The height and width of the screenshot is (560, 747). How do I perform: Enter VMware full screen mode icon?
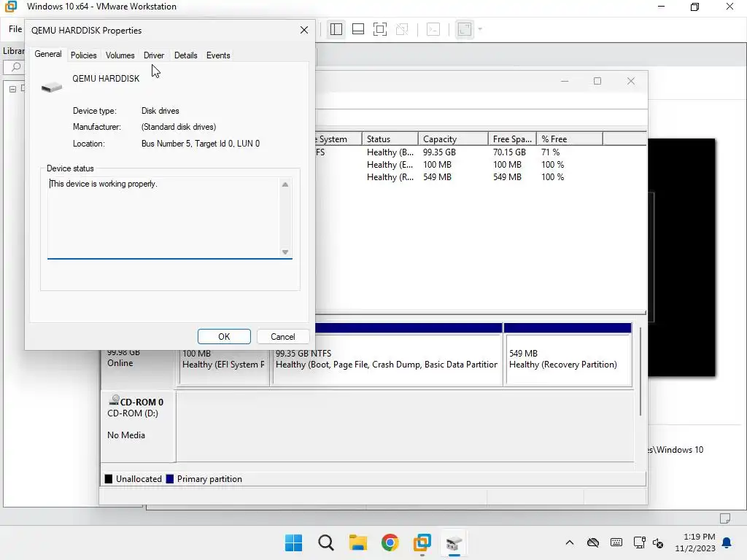point(379,29)
